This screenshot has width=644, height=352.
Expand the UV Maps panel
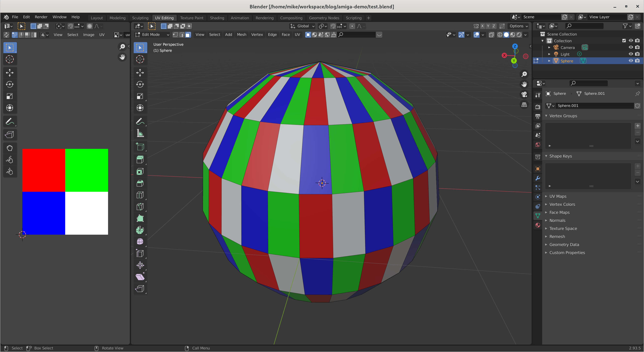tap(558, 196)
